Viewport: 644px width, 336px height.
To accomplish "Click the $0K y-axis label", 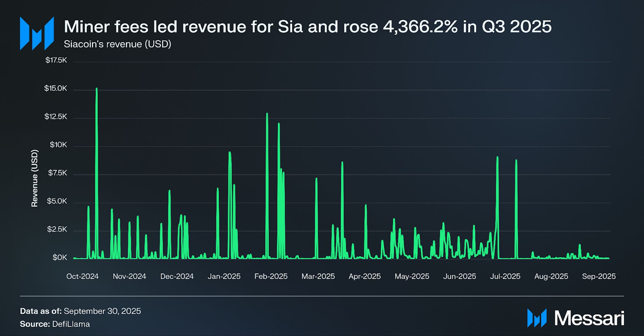I will pyautogui.click(x=60, y=257).
